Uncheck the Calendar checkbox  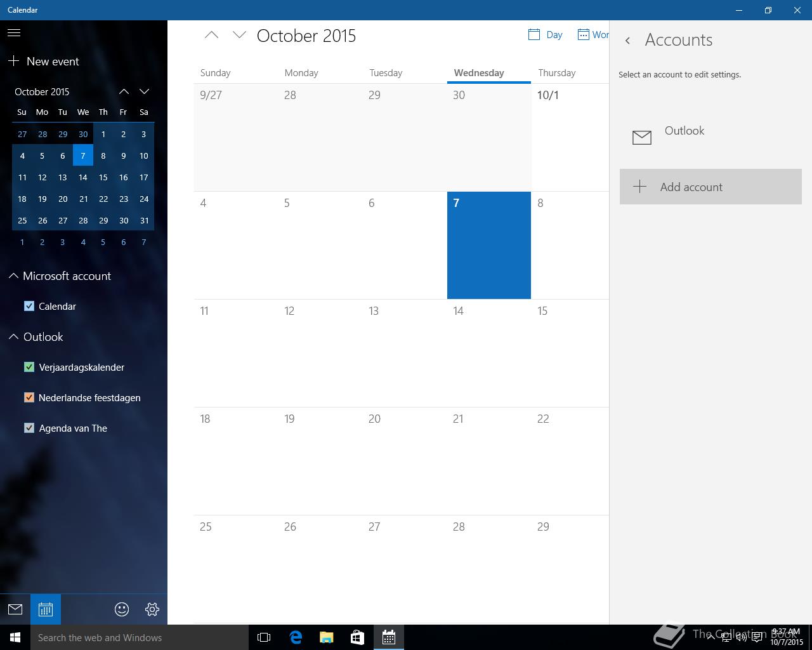pyautogui.click(x=29, y=306)
